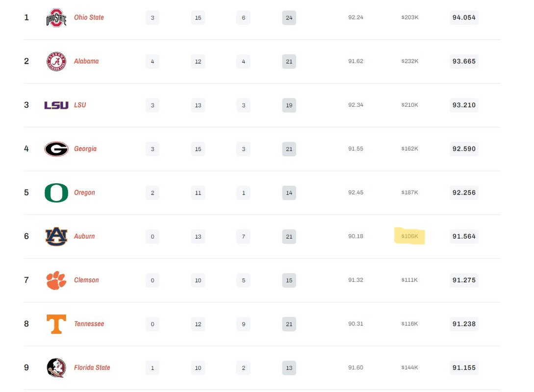
Task: Open the Florida State team link
Action: (92, 367)
